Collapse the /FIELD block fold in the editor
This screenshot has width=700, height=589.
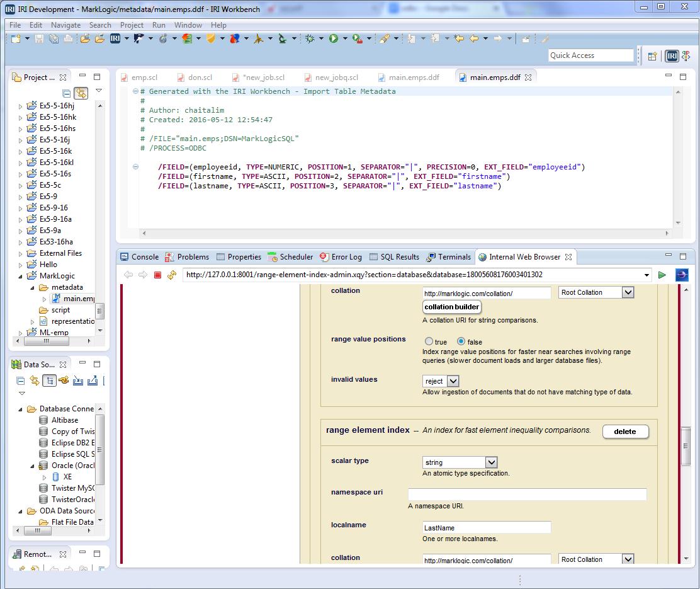(135, 167)
